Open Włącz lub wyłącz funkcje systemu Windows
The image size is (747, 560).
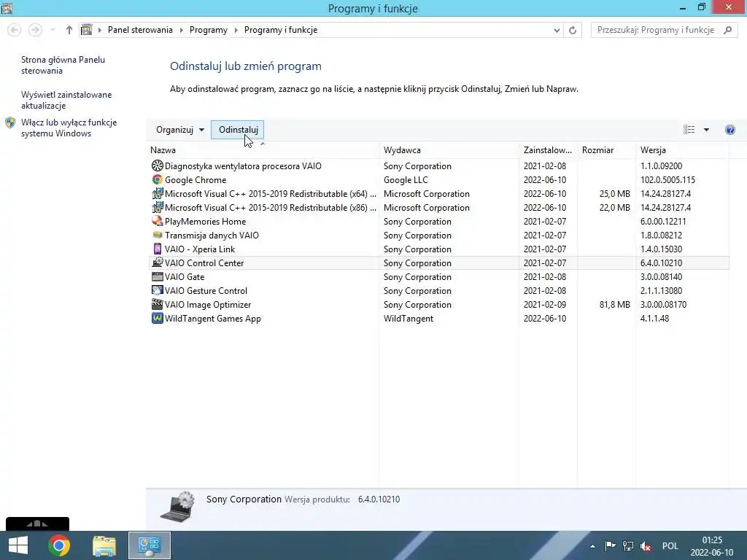(69, 128)
